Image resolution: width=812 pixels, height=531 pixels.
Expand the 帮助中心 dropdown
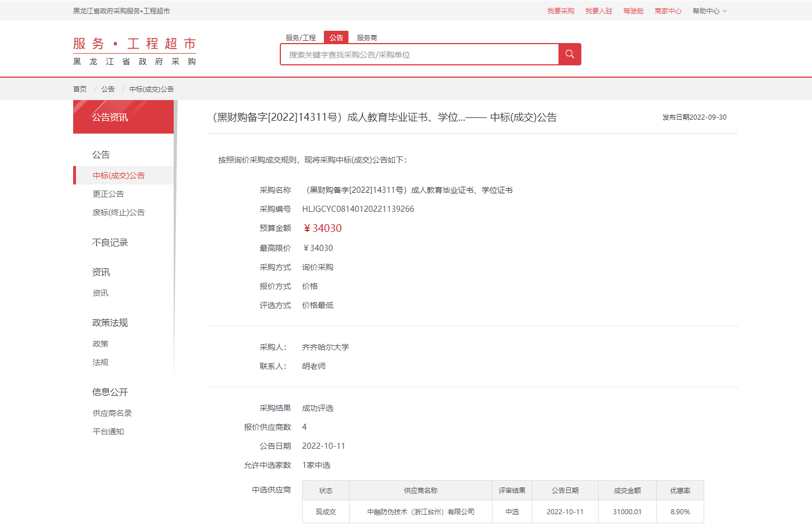point(709,11)
